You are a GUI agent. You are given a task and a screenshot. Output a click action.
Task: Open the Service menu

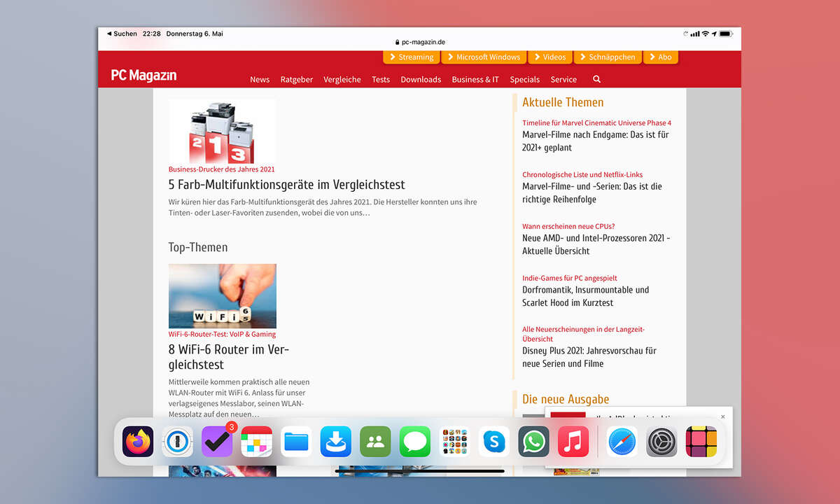pyautogui.click(x=563, y=79)
